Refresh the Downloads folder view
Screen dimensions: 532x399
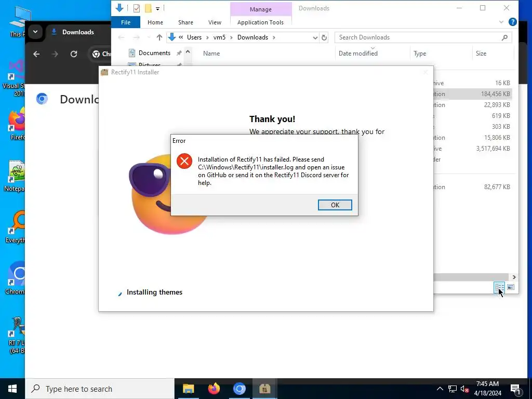[x=324, y=37]
